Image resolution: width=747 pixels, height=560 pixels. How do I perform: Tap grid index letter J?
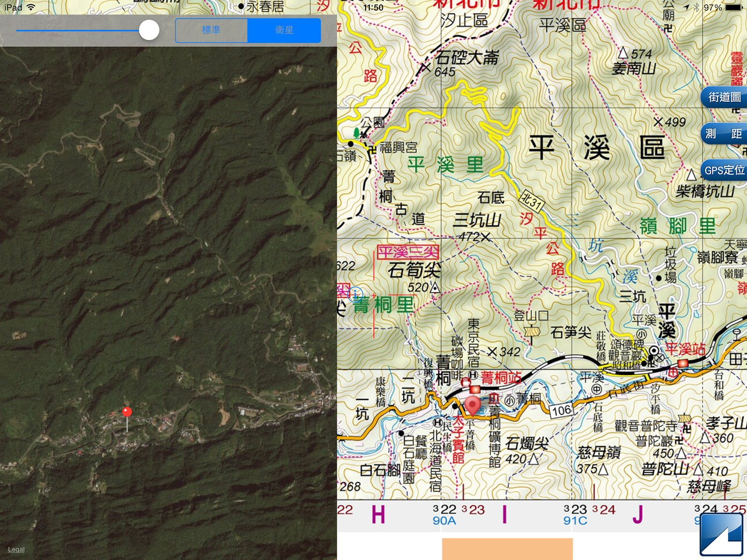point(637,515)
